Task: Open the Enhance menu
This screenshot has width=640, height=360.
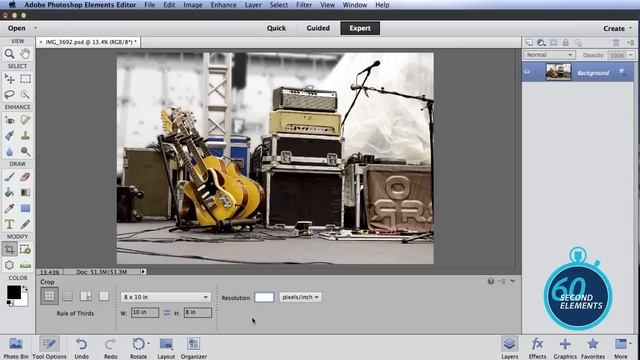Action: coord(223,5)
